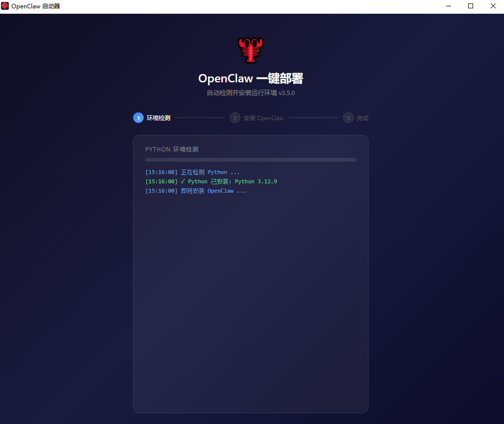Maximize the OpenClaw launcher window
Viewport: 504px width, 424px height.
(x=471, y=6)
